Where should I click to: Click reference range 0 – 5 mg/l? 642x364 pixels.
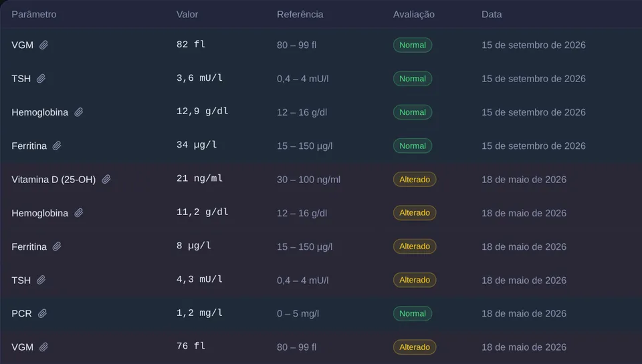(x=298, y=314)
